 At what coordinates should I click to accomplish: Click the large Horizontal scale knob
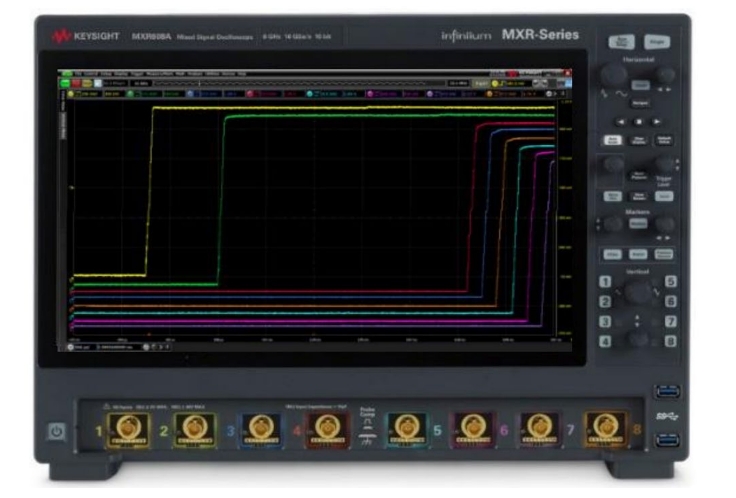click(613, 74)
